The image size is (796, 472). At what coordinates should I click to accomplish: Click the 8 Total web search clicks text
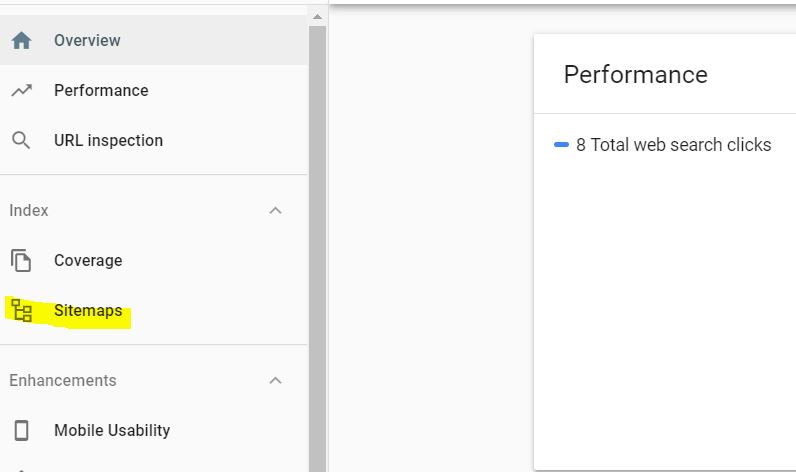673,145
